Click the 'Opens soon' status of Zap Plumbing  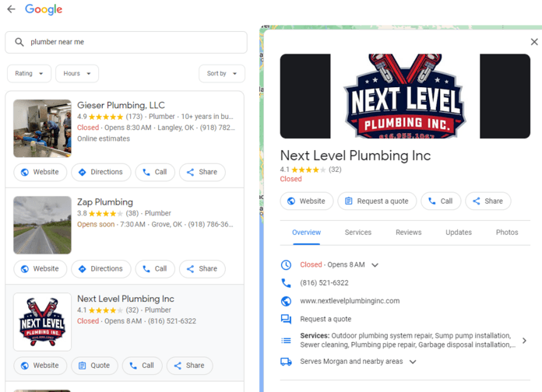[x=96, y=225]
